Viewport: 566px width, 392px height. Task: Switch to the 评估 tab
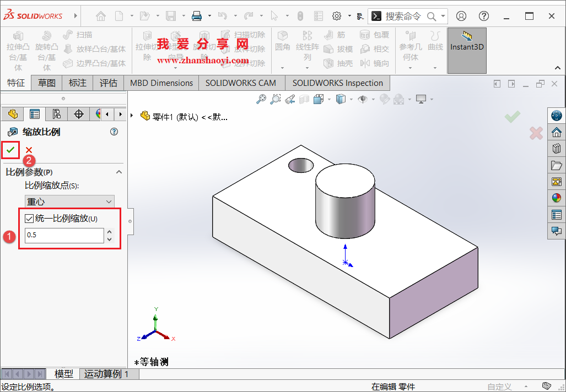[x=108, y=83]
